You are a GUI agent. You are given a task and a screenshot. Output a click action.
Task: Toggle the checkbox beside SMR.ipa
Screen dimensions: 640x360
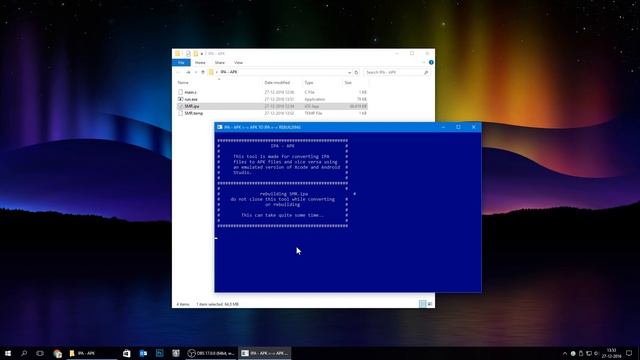click(180, 106)
